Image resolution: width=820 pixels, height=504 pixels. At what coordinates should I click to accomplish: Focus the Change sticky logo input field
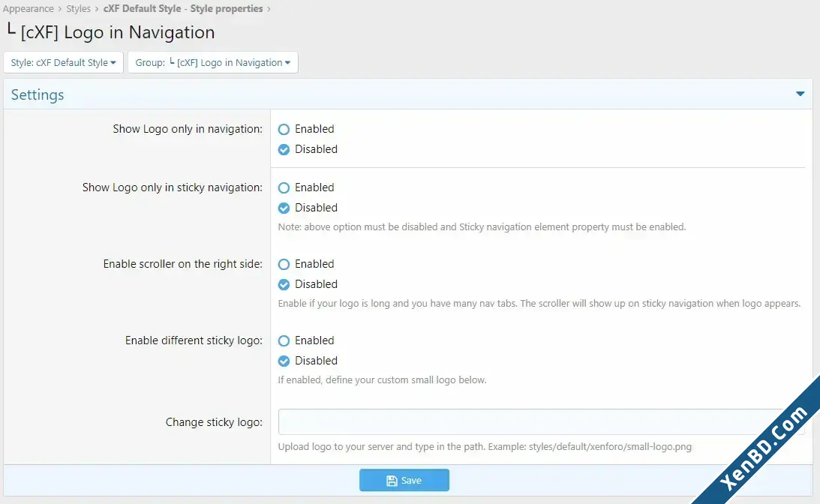pyautogui.click(x=541, y=422)
